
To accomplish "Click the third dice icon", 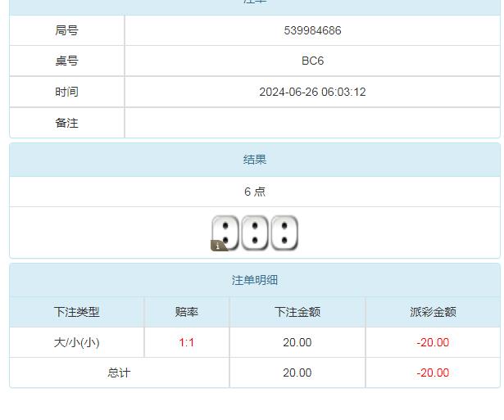I will [284, 233].
